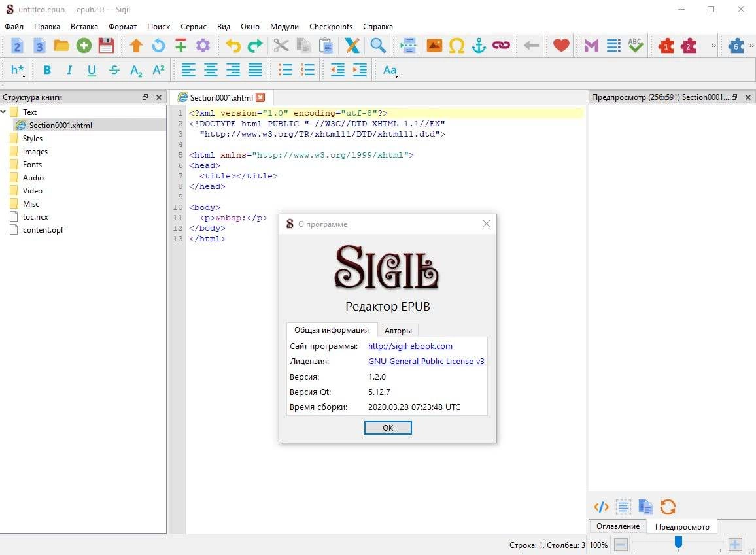Toggle Underline formatting

point(92,71)
